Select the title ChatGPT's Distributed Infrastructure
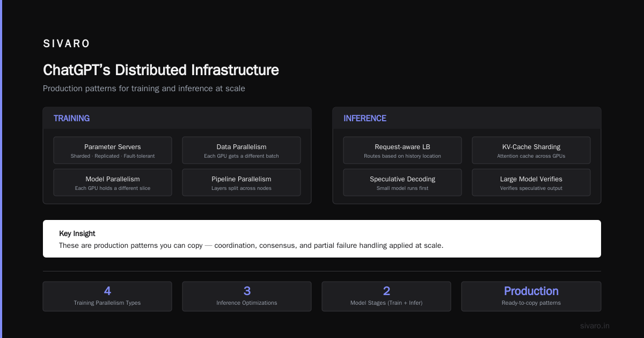Screen dimensions: 644x338 click(161, 70)
